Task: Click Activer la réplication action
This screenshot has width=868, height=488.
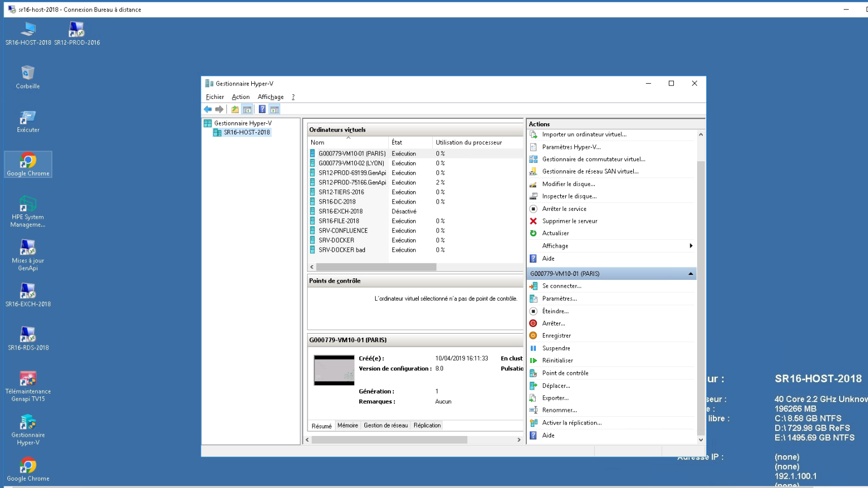Action: [x=571, y=423]
